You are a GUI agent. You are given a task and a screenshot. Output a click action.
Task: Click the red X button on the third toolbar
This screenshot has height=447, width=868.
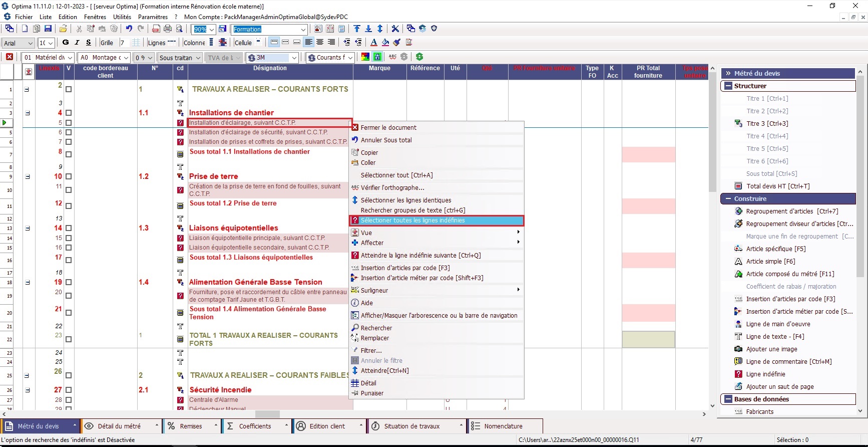(10, 57)
